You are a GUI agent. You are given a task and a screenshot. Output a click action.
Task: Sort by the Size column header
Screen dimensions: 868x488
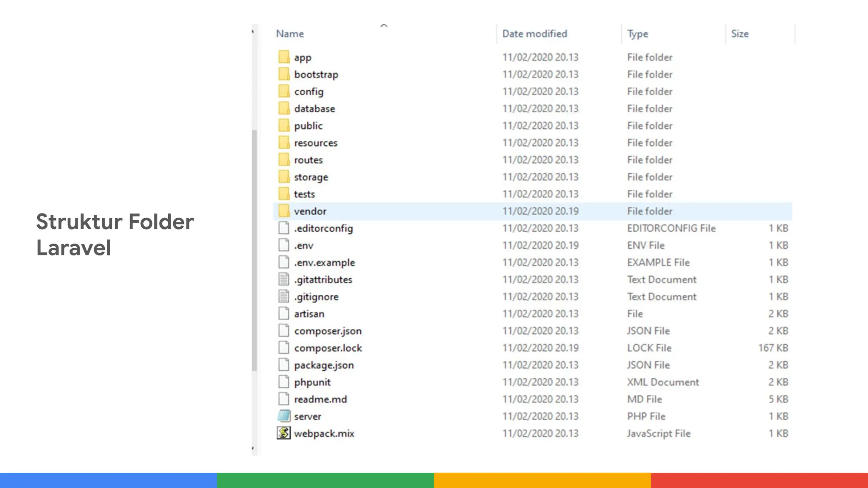(740, 34)
